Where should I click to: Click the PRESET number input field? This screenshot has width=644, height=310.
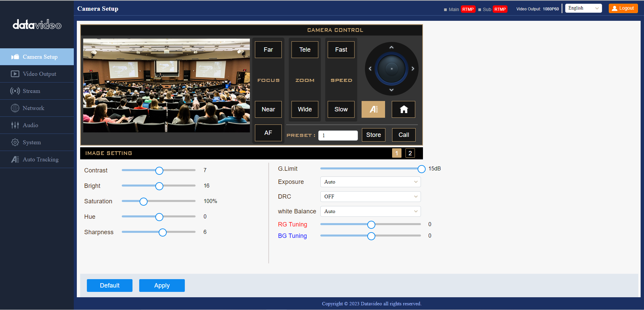[338, 136]
